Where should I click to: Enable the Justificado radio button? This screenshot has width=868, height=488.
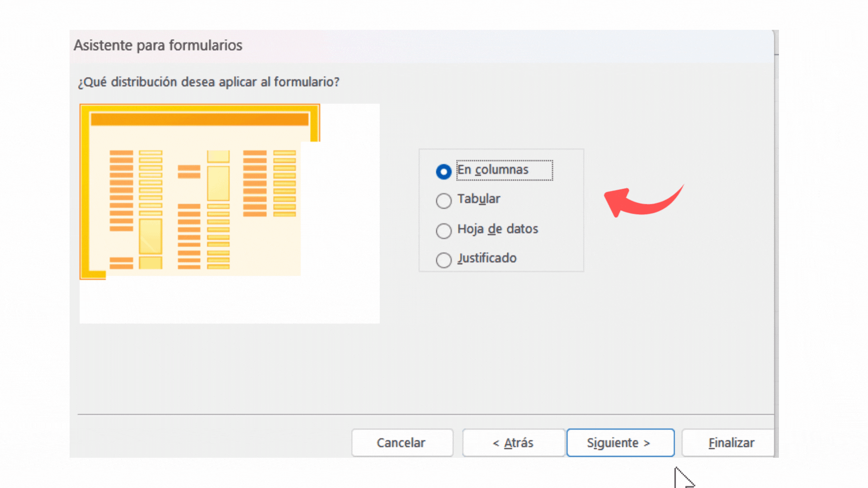pos(443,260)
